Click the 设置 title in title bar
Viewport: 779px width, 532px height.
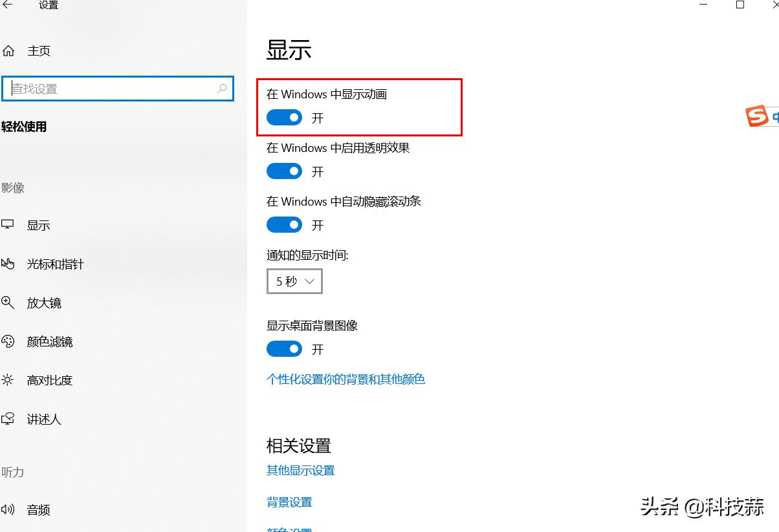(47, 5)
